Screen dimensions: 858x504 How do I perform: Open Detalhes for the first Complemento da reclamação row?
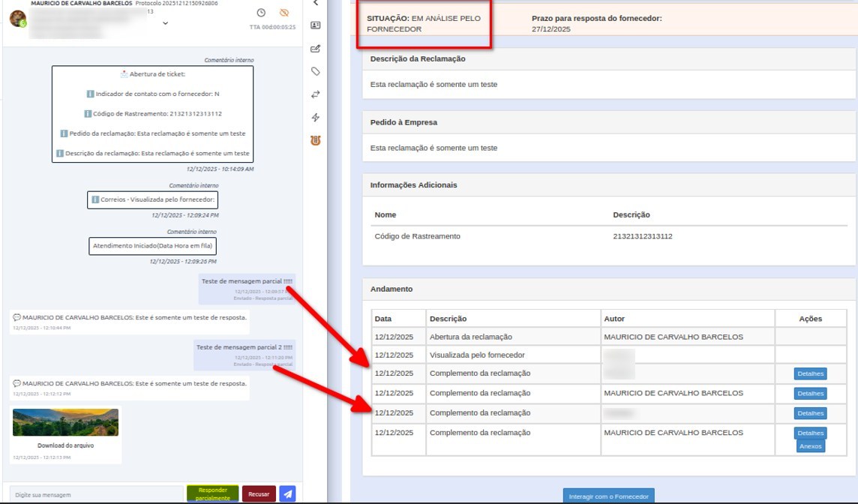coord(810,373)
